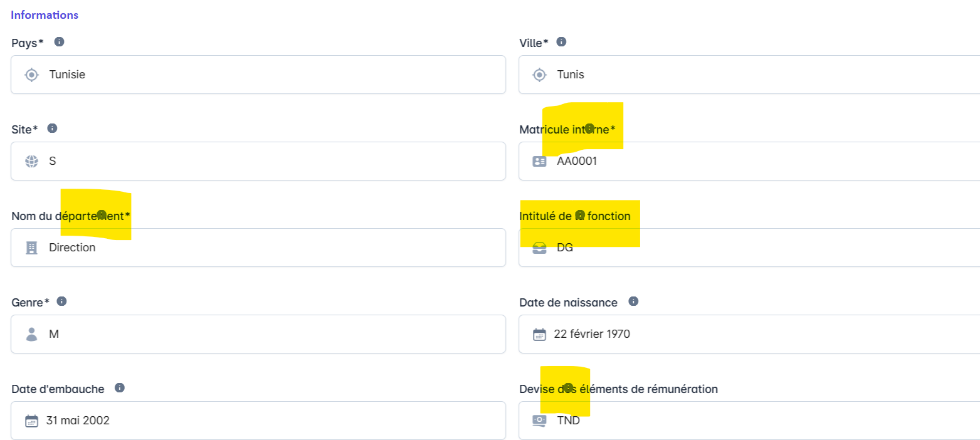Image resolution: width=980 pixels, height=440 pixels.
Task: Click the calendar icon in Date d'embauche field
Action: click(31, 421)
